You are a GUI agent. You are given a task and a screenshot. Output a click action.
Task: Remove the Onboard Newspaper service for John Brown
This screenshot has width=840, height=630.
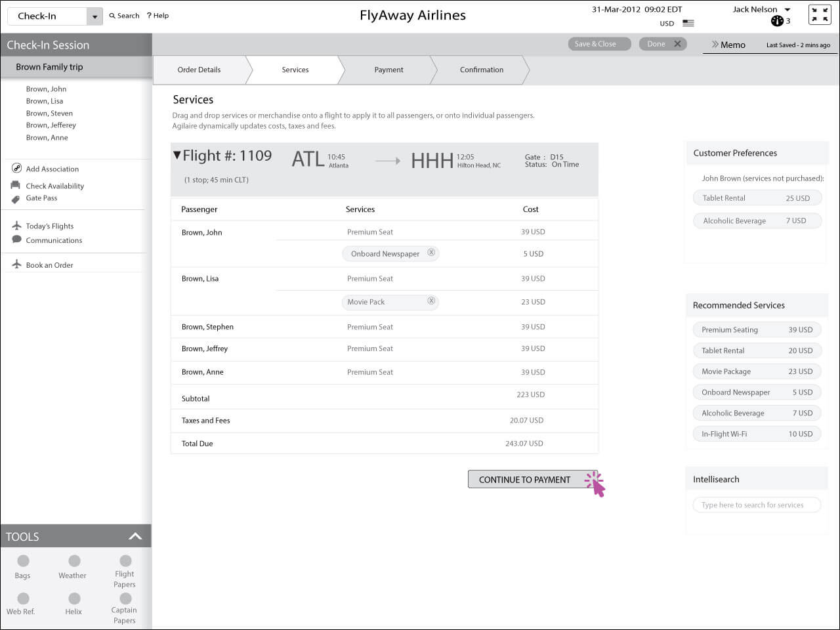(x=431, y=253)
